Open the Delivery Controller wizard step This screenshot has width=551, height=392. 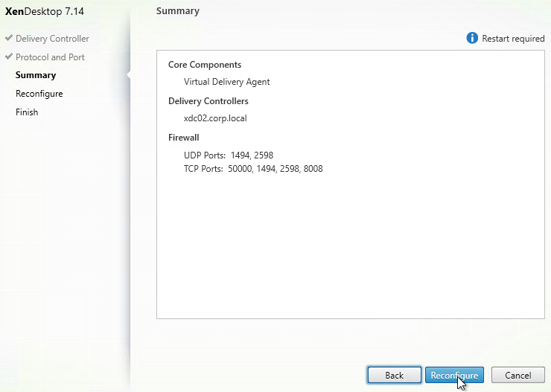[x=52, y=39]
